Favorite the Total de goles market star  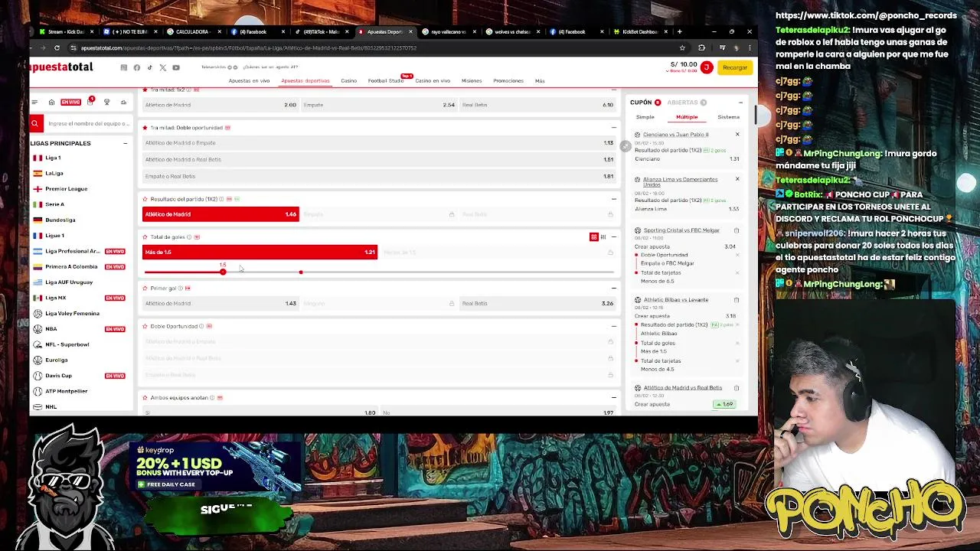coord(145,237)
